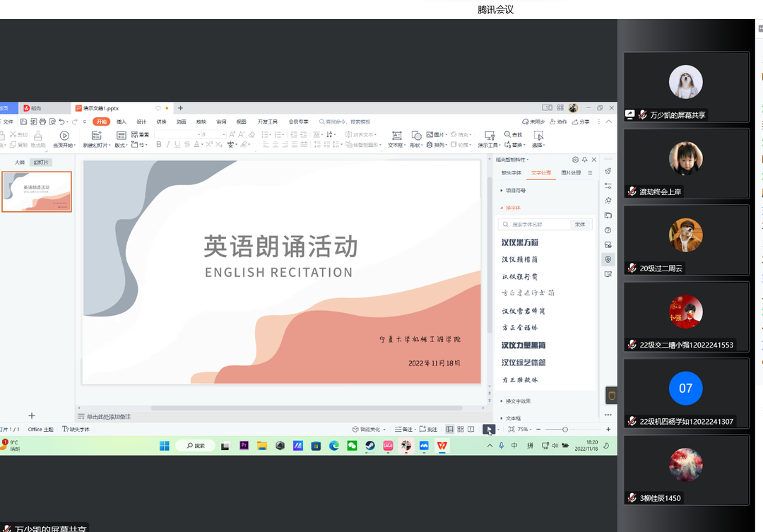Click the Italic formatting icon
This screenshot has height=532, width=763.
168,145
